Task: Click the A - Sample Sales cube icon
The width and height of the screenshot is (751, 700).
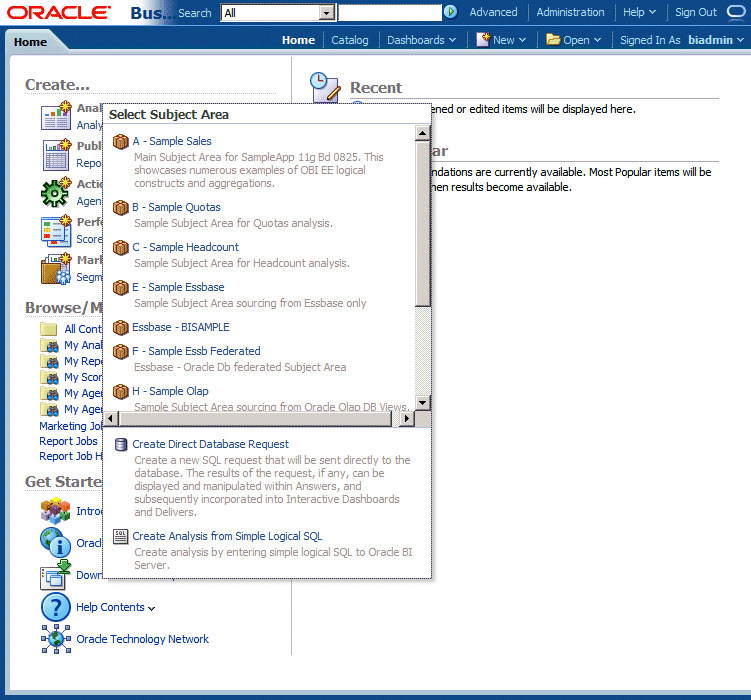Action: coord(121,142)
